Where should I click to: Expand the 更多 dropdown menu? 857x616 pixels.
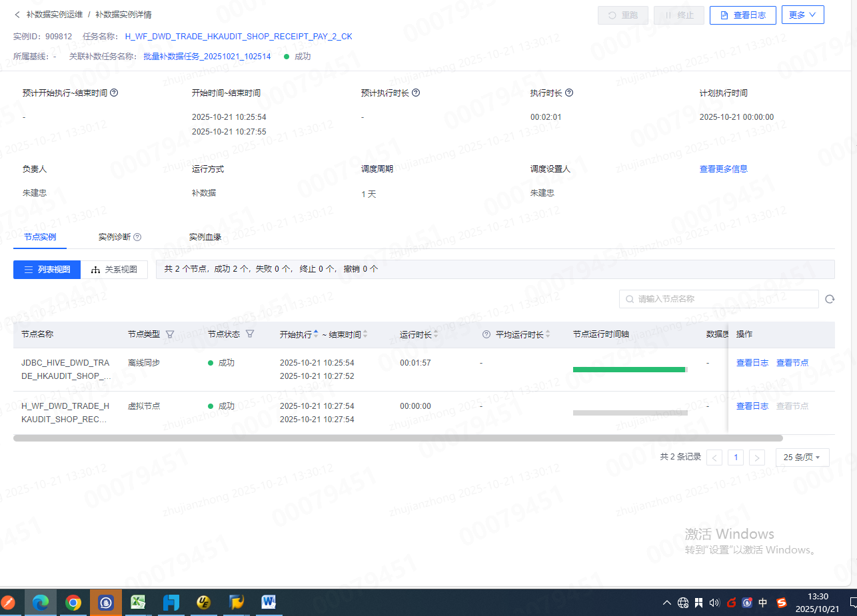point(802,15)
